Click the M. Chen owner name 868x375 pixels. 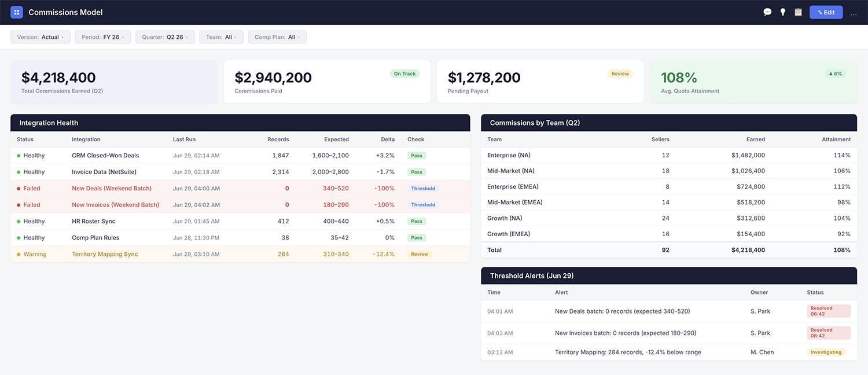[x=762, y=352]
